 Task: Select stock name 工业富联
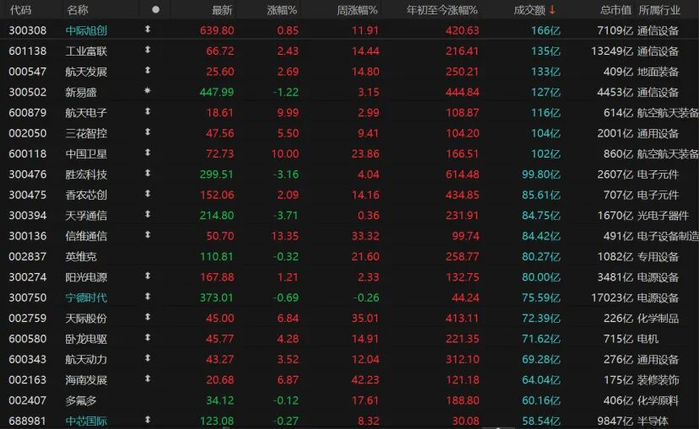[x=86, y=51]
